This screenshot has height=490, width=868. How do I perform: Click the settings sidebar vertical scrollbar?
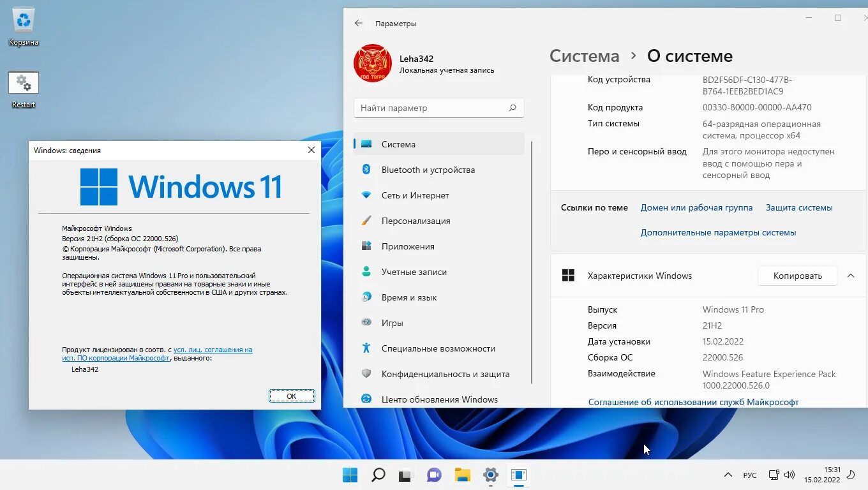(532, 262)
